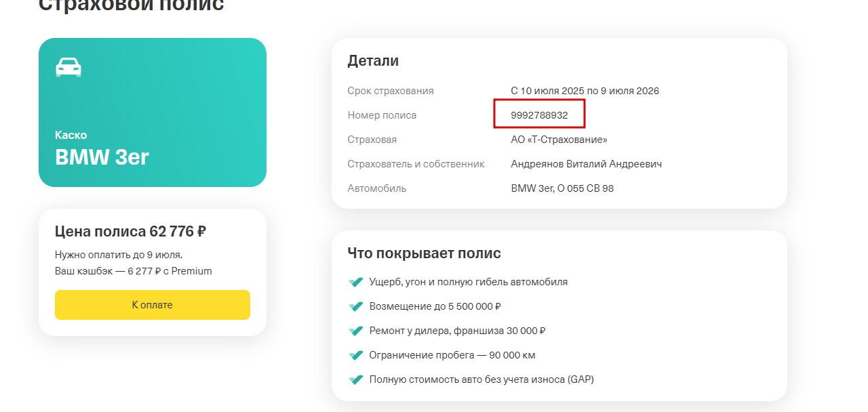The width and height of the screenshot is (868, 412).
Task: Click the АО «Т-Страхование» insurer name
Action: coord(559,140)
